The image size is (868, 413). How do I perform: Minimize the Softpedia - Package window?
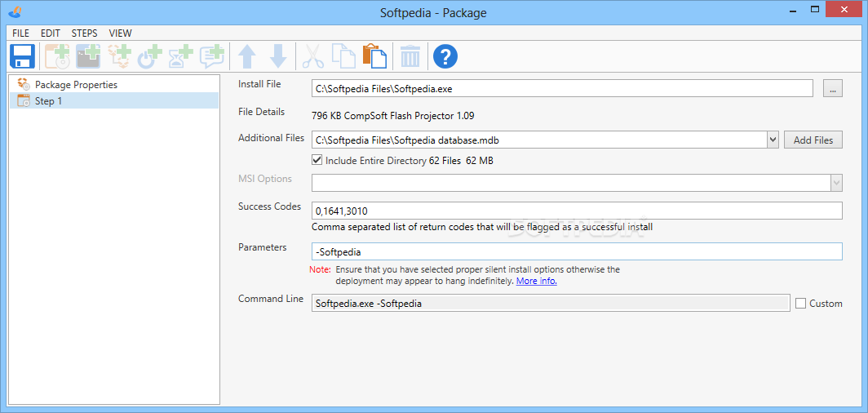[791, 10]
